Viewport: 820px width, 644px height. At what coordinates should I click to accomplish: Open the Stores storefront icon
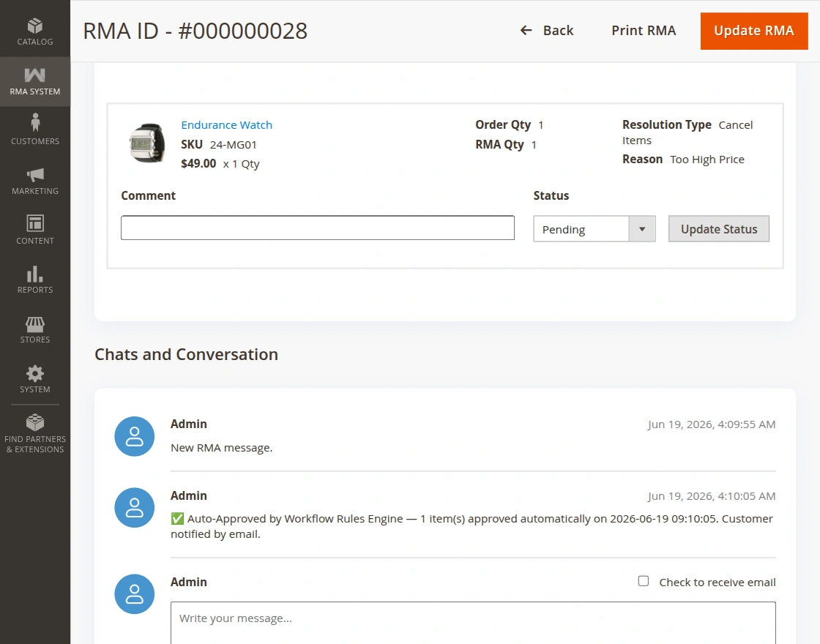(35, 325)
